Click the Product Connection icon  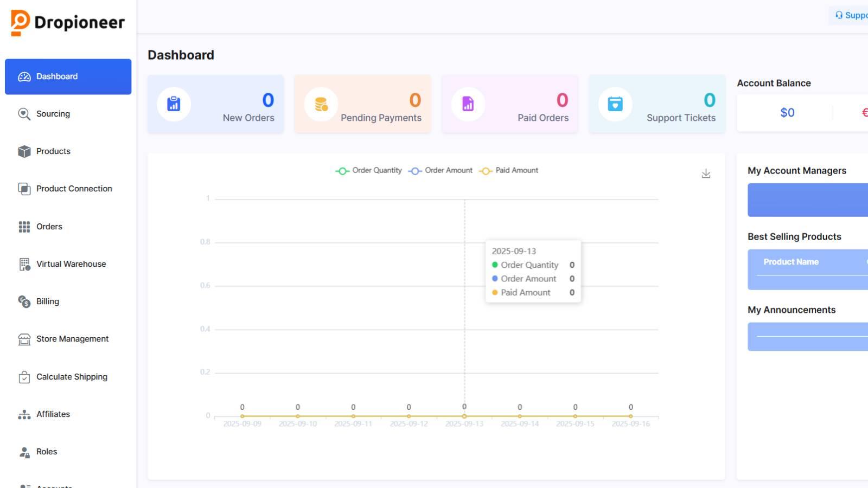click(x=24, y=189)
